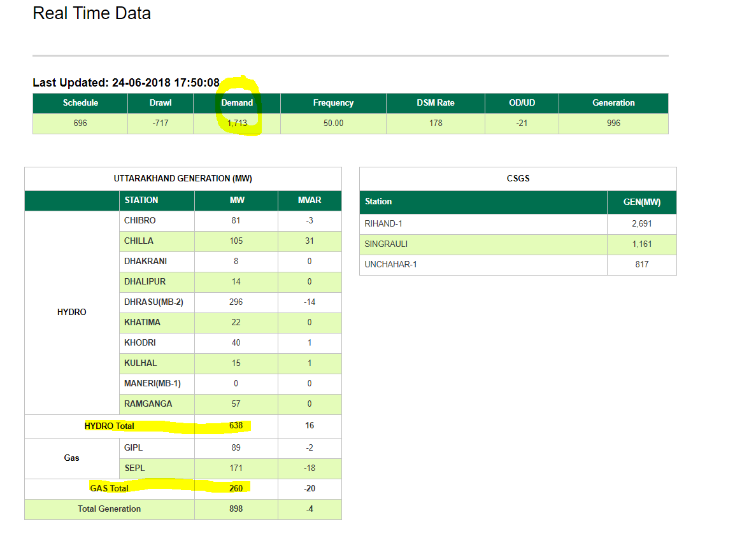Select the CHILLA station name
This screenshot has height=534, width=756.
coord(139,241)
